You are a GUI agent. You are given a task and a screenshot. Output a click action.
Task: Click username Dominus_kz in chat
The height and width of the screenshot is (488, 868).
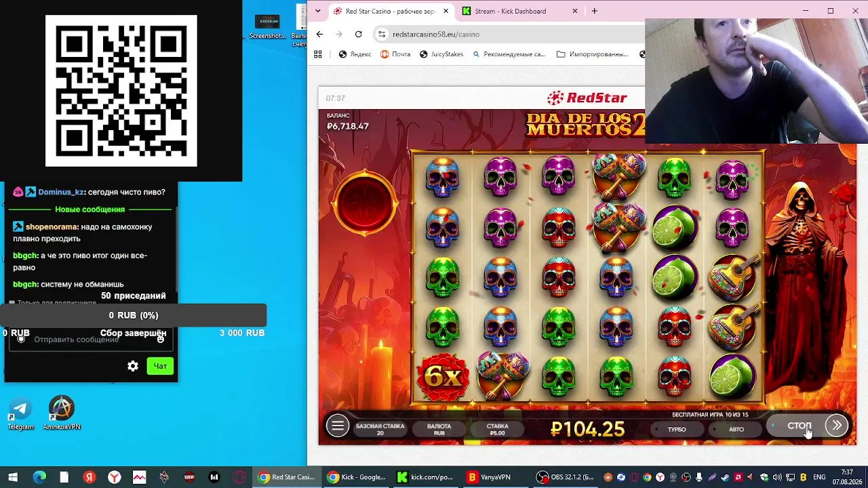point(61,192)
